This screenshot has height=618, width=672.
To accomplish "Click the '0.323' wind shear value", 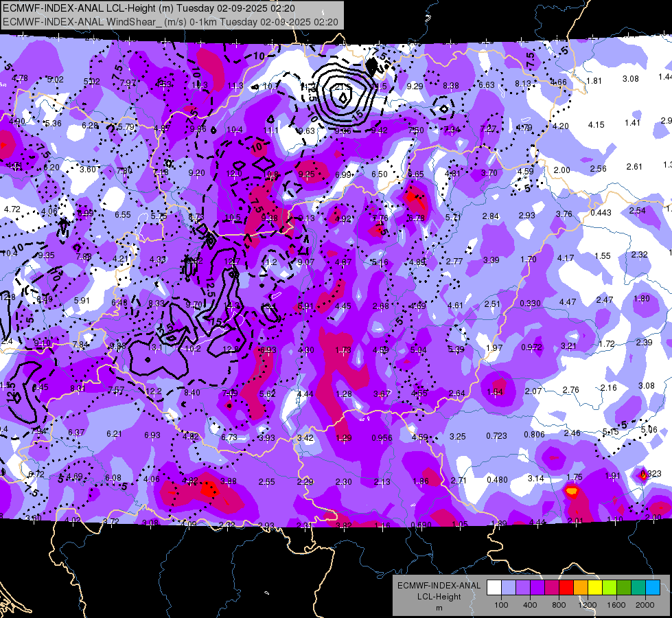I will (x=651, y=474).
